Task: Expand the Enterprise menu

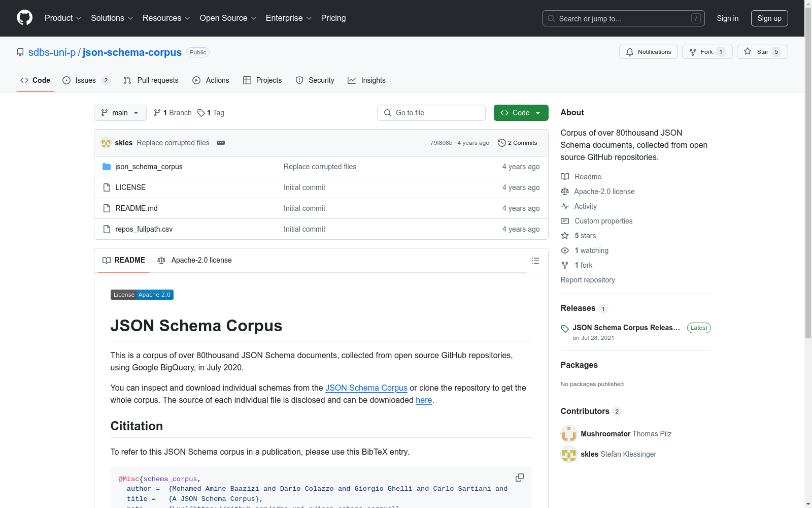Action: click(x=289, y=18)
